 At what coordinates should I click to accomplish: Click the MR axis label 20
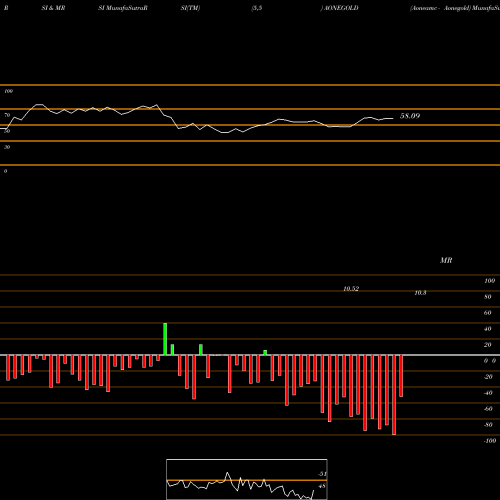coord(488,345)
